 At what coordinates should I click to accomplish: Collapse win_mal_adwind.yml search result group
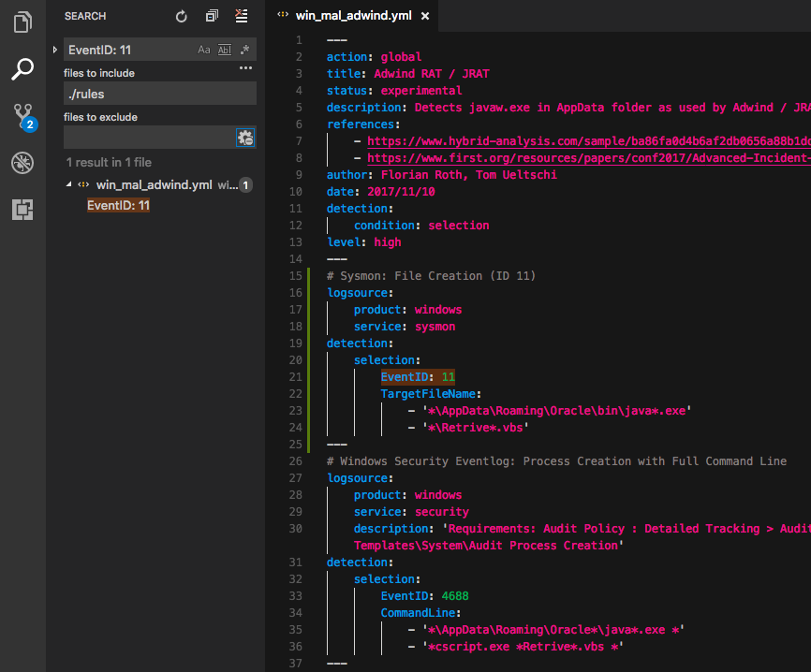point(69,185)
